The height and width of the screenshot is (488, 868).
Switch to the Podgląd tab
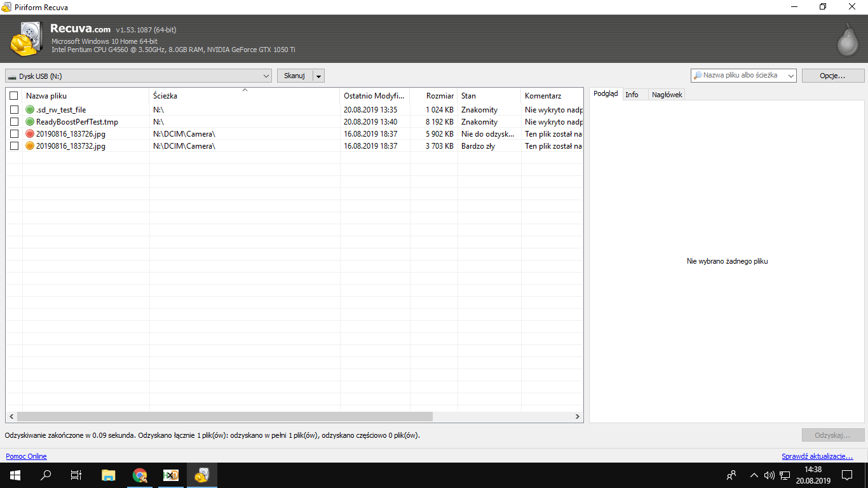tap(606, 94)
